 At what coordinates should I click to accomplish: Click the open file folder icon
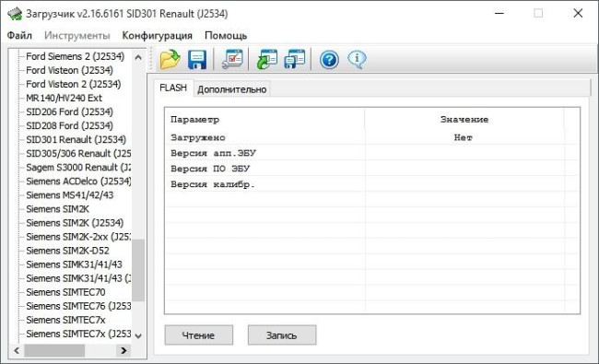(170, 59)
